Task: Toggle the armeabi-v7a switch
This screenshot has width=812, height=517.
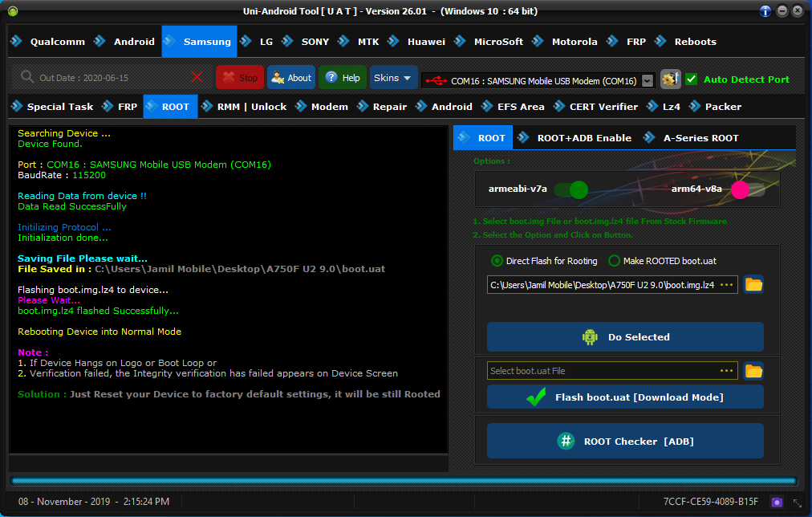Action: 571,189
